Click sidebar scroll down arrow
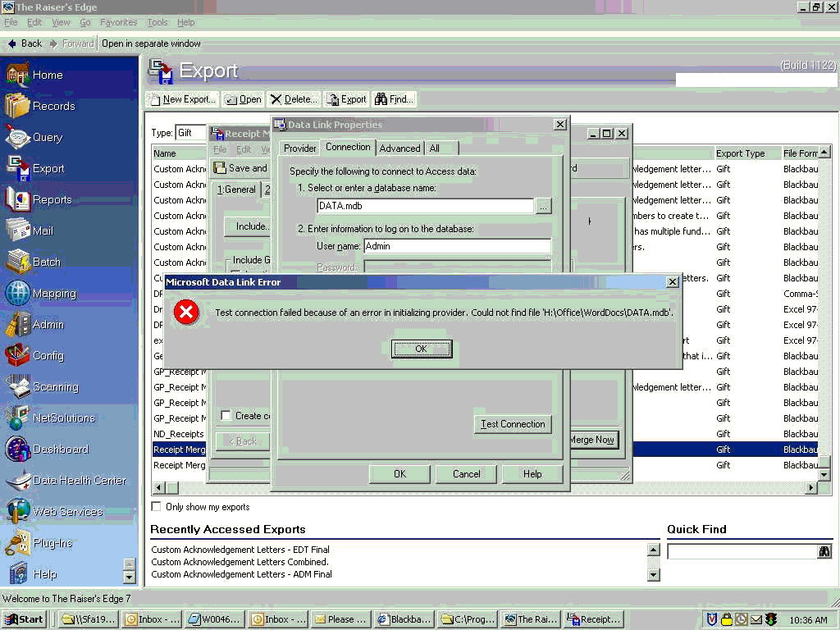840x630 pixels. click(129, 577)
